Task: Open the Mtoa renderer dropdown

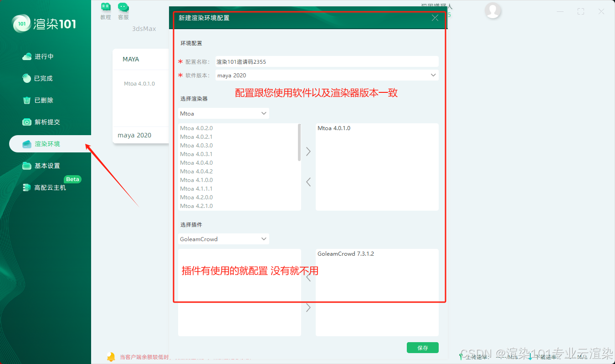Action: coord(224,113)
